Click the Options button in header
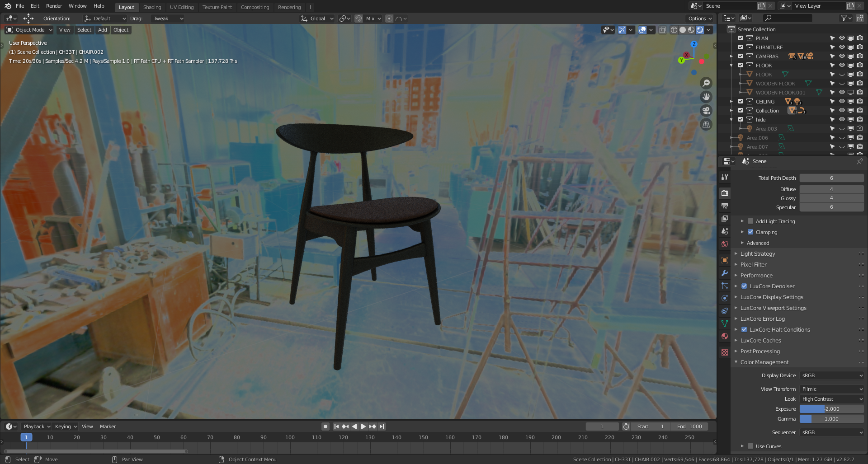Image resolution: width=868 pixels, height=464 pixels. 699,19
